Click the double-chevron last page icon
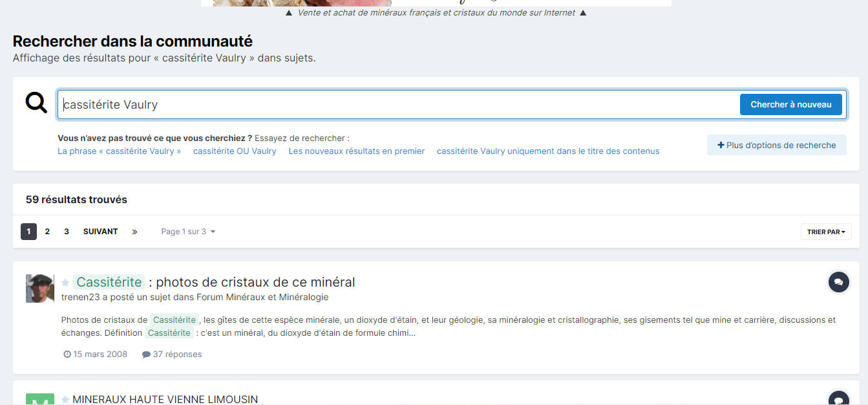 click(134, 232)
